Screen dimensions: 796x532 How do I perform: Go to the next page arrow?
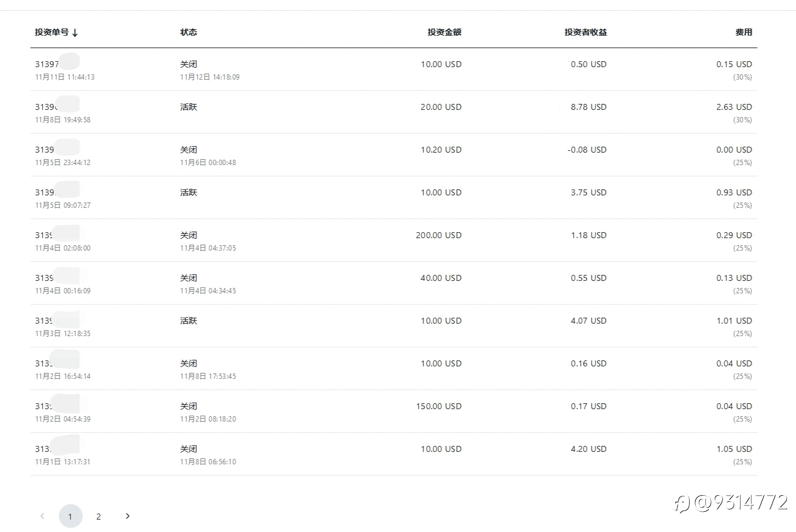click(x=128, y=516)
